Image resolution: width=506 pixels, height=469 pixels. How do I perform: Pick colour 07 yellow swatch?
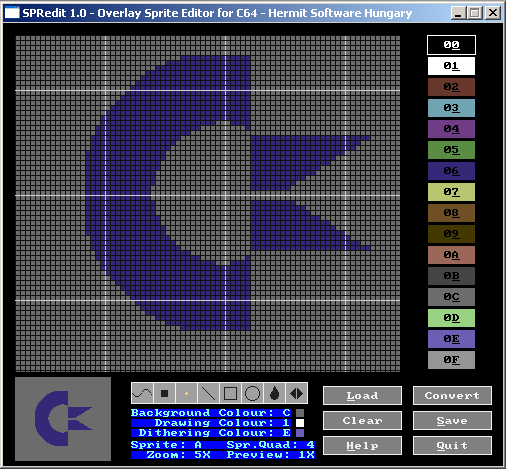point(451,192)
